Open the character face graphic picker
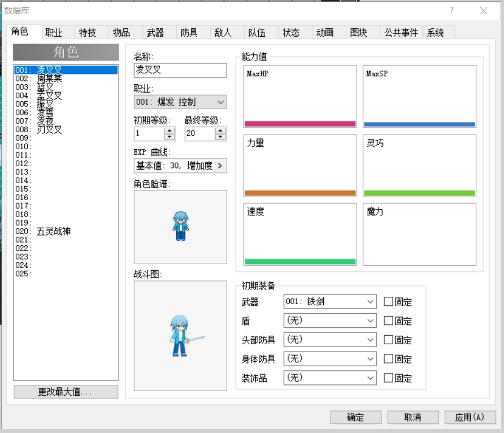 180,227
